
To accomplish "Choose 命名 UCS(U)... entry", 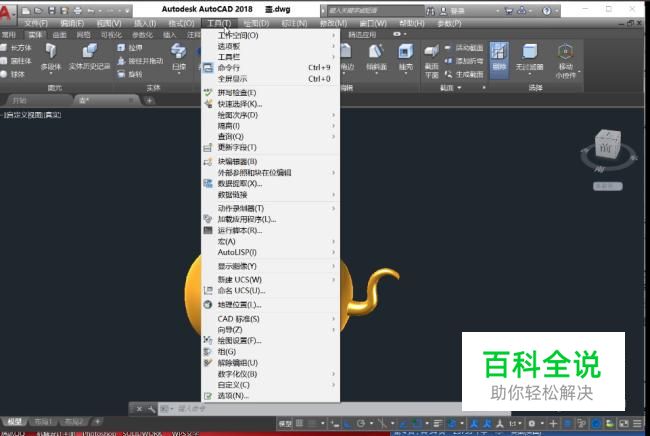I will pyautogui.click(x=270, y=291).
